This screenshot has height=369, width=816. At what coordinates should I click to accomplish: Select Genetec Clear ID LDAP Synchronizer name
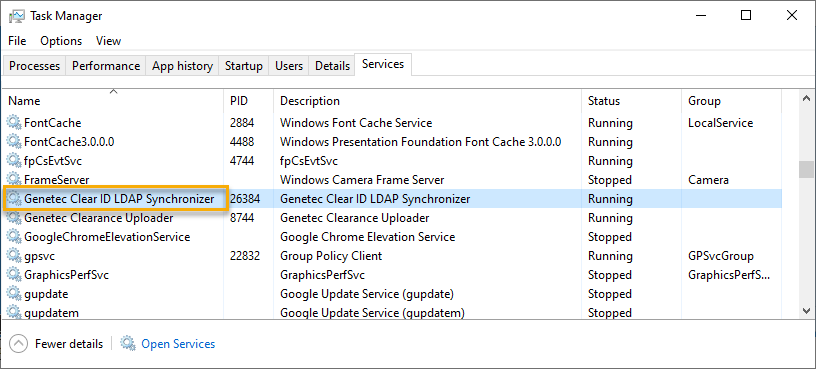[119, 199]
